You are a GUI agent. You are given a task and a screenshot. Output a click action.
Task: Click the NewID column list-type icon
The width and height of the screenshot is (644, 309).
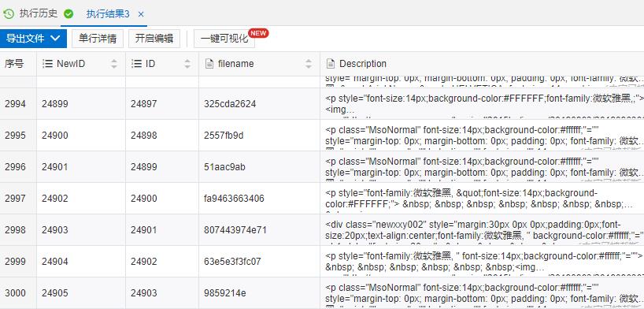tap(48, 64)
